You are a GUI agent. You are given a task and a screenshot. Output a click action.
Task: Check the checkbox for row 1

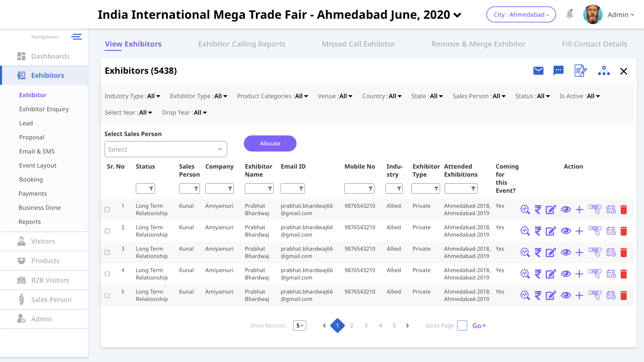click(107, 209)
